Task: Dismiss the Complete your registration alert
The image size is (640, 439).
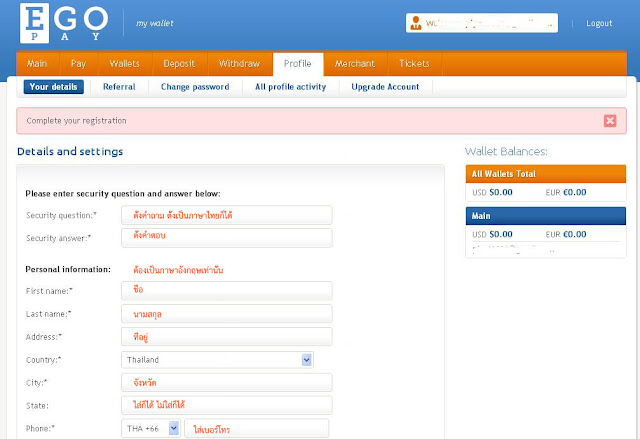Action: click(610, 121)
